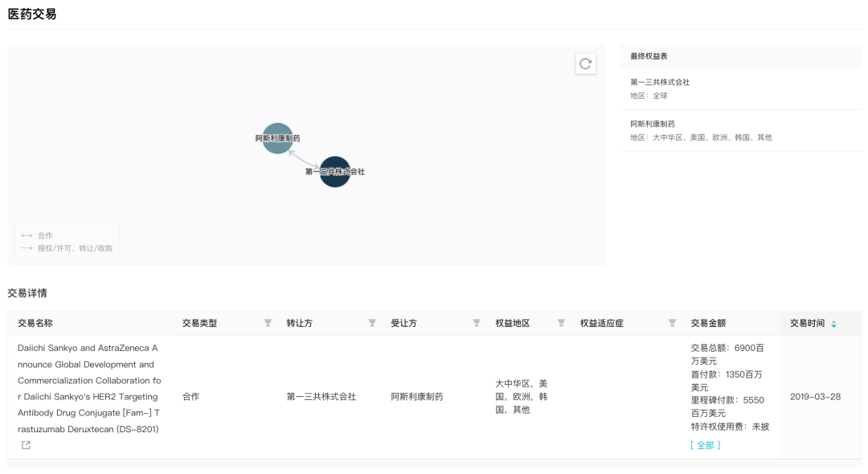868x474 pixels.
Task: Click the 里程碑付款 5550 text
Action: (727, 407)
